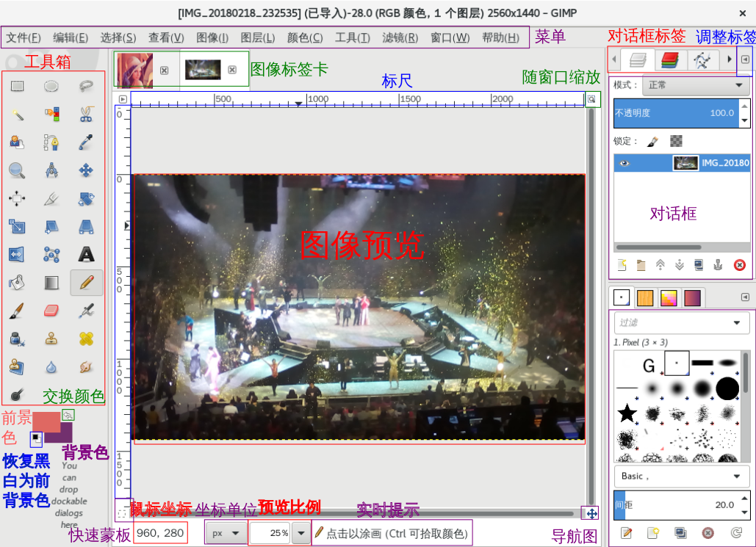Toggle zoom-on-window-resize button at ruler corner
756x547 pixels.
coord(591,98)
